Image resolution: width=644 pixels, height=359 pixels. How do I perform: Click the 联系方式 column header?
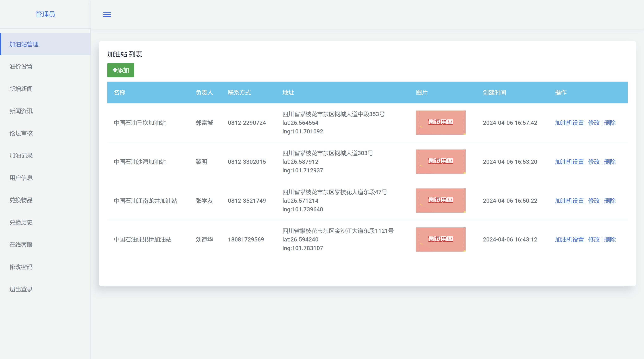[x=239, y=93]
